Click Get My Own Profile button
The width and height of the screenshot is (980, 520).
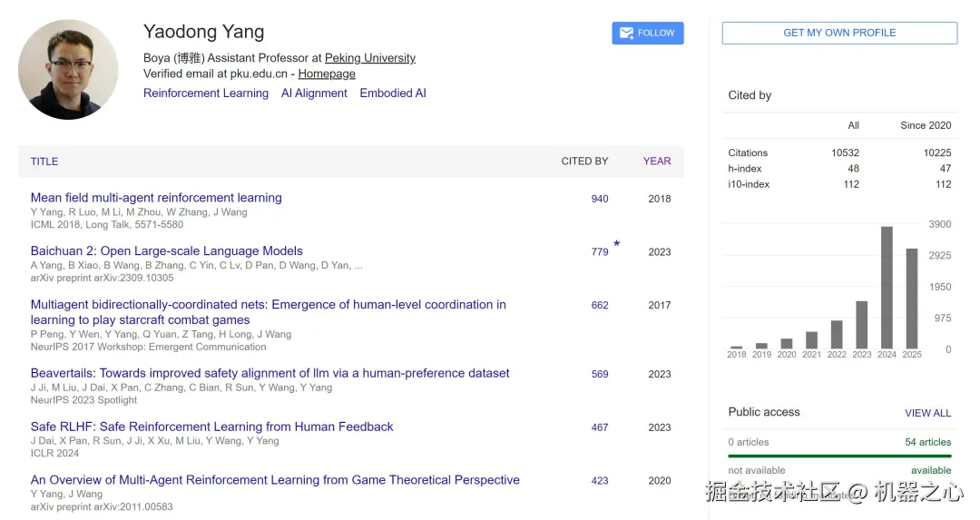pyautogui.click(x=839, y=33)
